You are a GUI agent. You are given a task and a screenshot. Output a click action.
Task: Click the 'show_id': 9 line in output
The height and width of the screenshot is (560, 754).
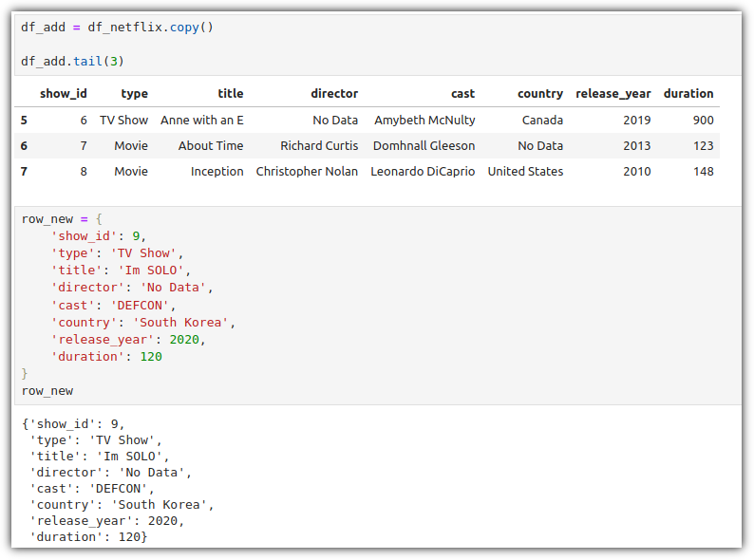73,424
